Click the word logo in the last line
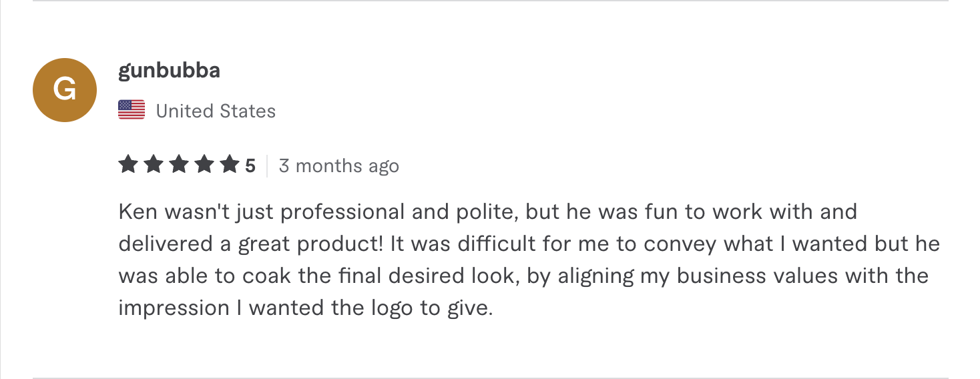This screenshot has width=980, height=379. tap(375, 308)
